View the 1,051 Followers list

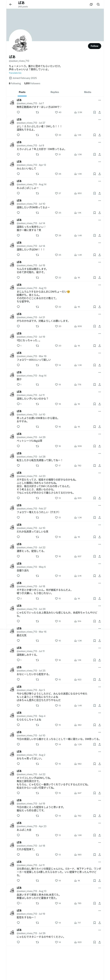tap(32, 83)
